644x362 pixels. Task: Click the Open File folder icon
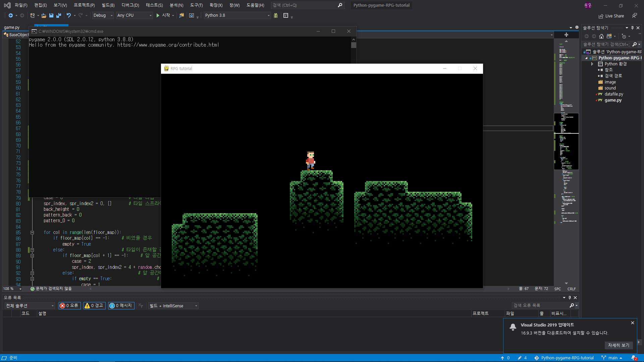tap(44, 15)
